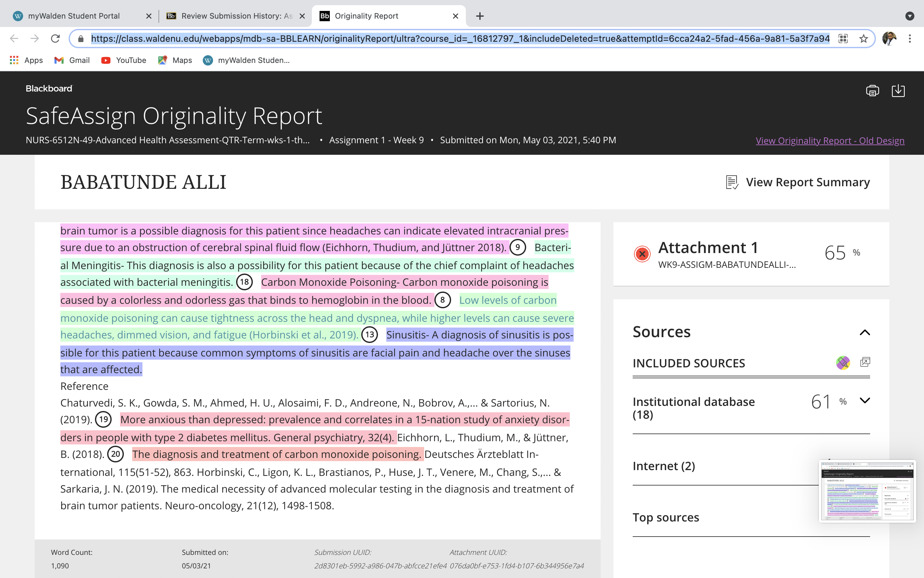Open the QR code icon in address bar
Viewport: 924px width, 578px height.
tap(843, 39)
